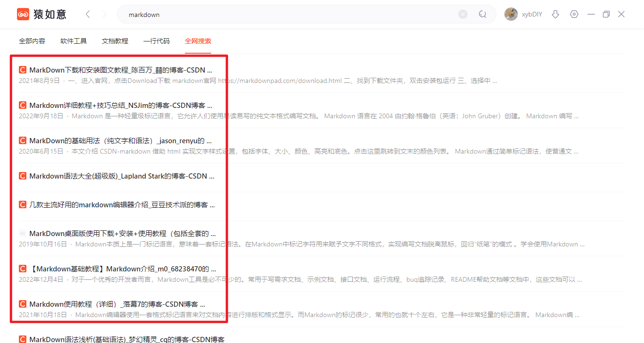This screenshot has width=644, height=343.
Task: Click the xybDIY username
Action: [x=532, y=15]
